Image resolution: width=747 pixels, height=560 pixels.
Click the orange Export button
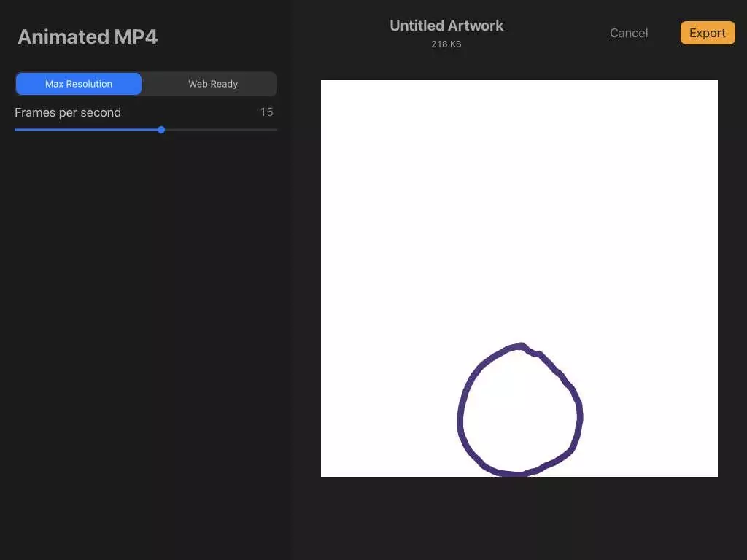pyautogui.click(x=708, y=33)
